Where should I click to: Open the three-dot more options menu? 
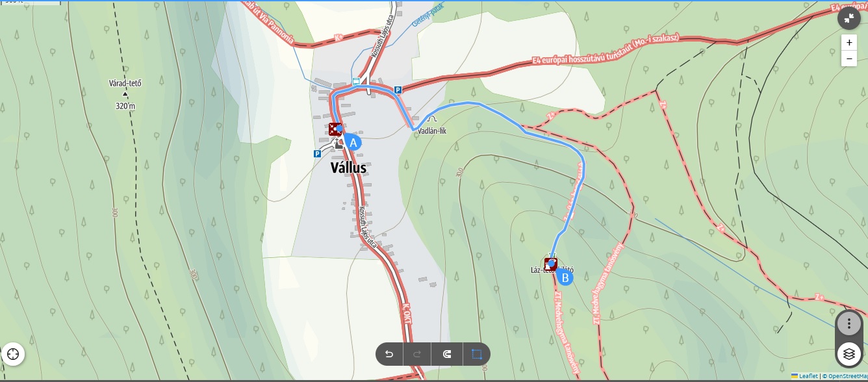tap(849, 323)
